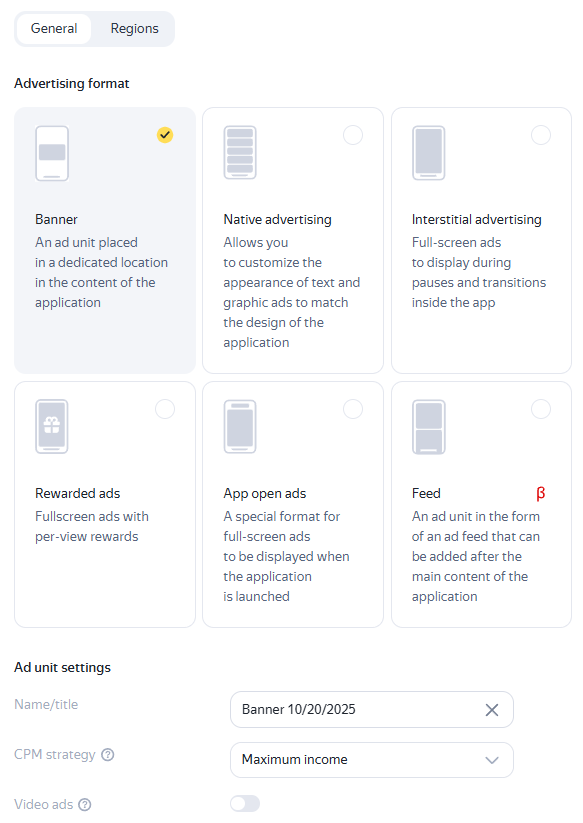Click the Banner format phone icon
583x823 pixels.
pos(52,153)
